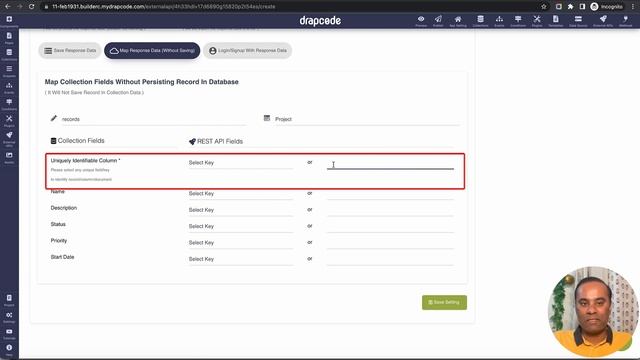Open External APIs in the left sidebar
Viewport: 640px width, 360px height.
tap(9, 139)
